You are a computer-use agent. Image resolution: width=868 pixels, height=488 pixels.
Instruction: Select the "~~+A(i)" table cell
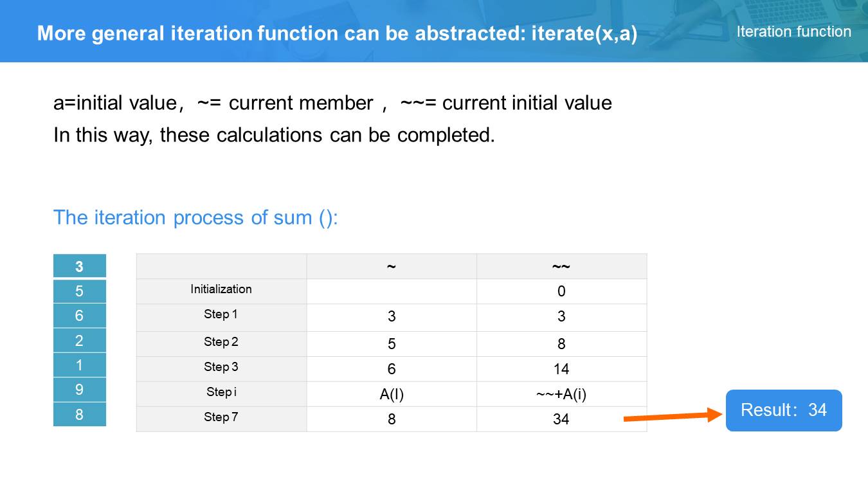coord(561,394)
